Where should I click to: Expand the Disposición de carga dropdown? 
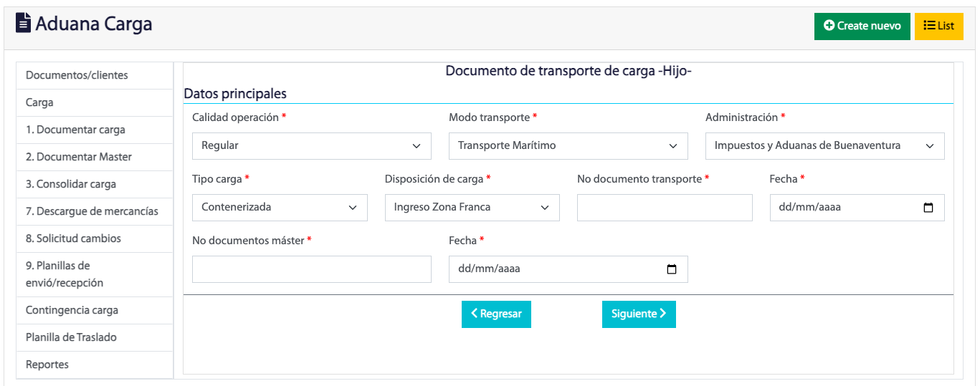point(472,208)
